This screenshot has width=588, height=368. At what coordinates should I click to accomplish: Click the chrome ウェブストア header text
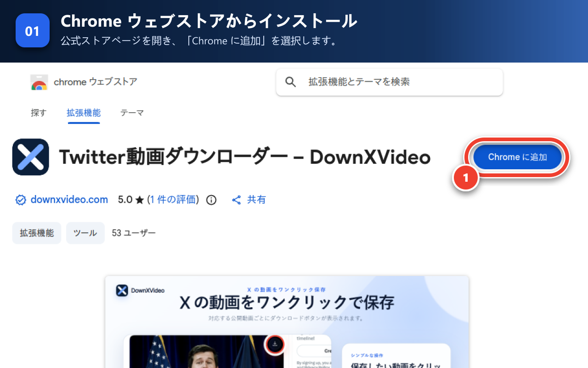click(96, 82)
